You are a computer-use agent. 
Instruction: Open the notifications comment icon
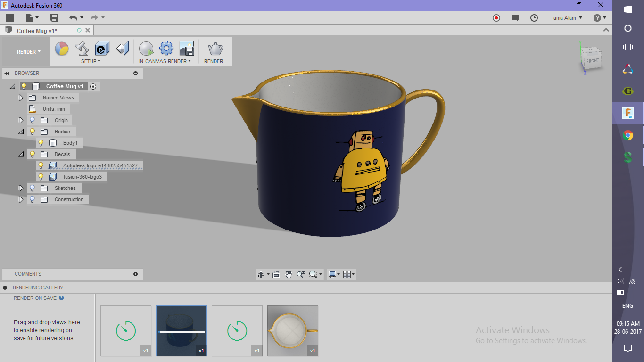[515, 18]
